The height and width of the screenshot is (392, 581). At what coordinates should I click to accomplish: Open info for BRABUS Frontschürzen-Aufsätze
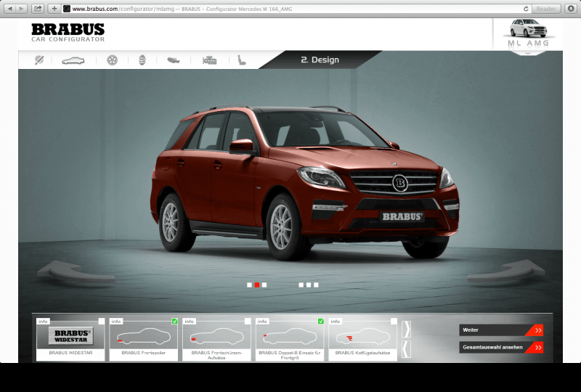(x=189, y=322)
